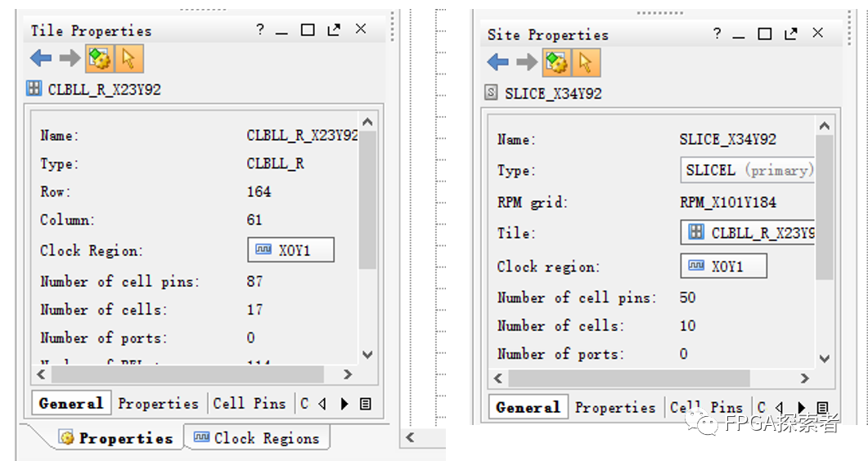The height and width of the screenshot is (461, 868).
Task: Select the bottom Clock Regions window tab
Action: [257, 438]
